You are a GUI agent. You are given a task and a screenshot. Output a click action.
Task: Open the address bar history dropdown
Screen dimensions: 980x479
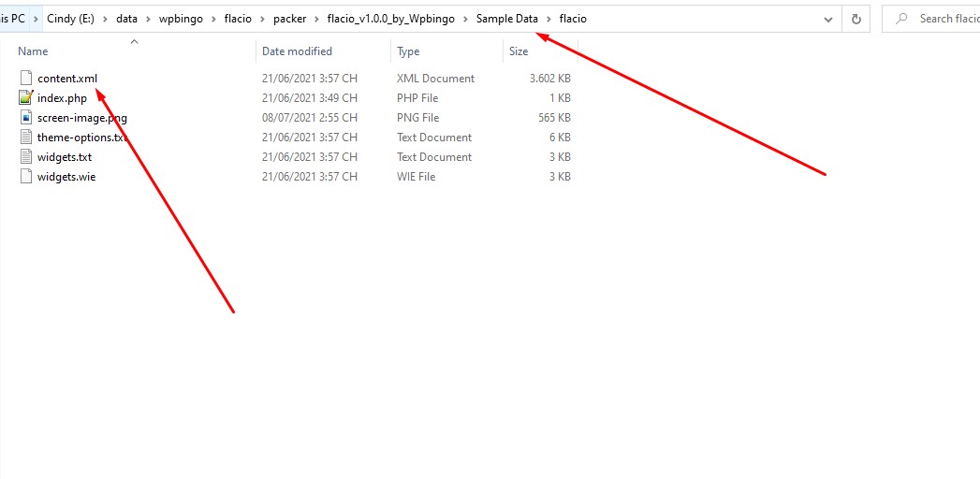[x=828, y=20]
